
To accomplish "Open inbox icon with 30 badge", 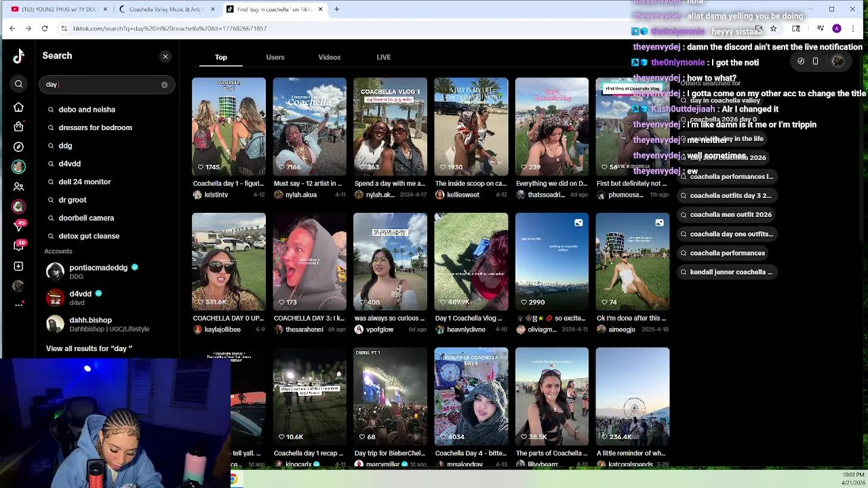I will 18,246.
